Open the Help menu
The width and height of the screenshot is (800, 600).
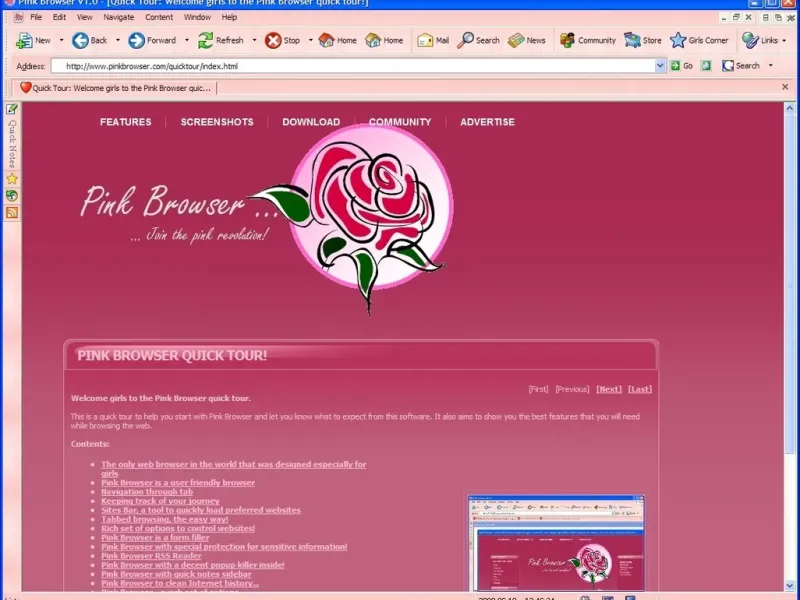[x=229, y=17]
